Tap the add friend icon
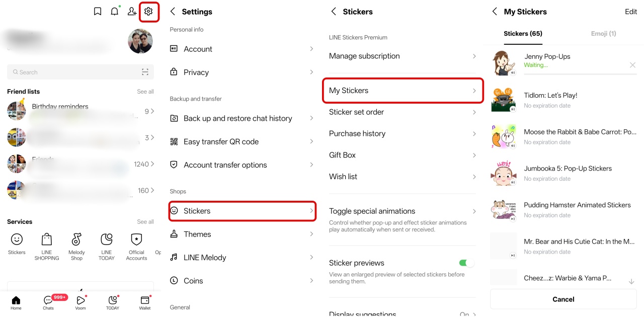The image size is (644, 317). pos(132,12)
